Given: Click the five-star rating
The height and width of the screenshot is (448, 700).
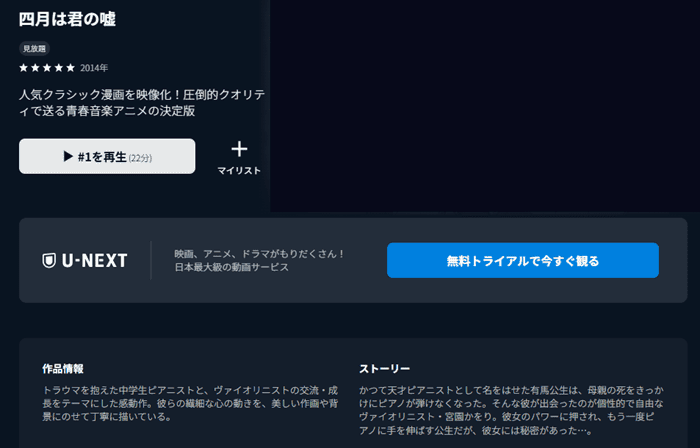Looking at the screenshot, I should [x=47, y=68].
